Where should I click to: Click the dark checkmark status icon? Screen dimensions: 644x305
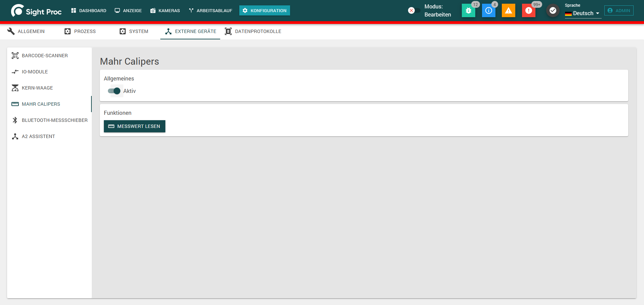tap(553, 10)
